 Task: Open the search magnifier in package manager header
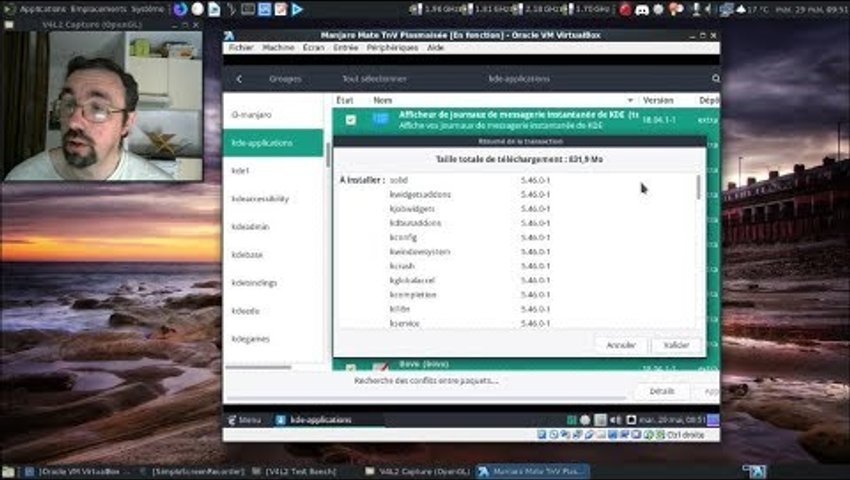tap(716, 79)
